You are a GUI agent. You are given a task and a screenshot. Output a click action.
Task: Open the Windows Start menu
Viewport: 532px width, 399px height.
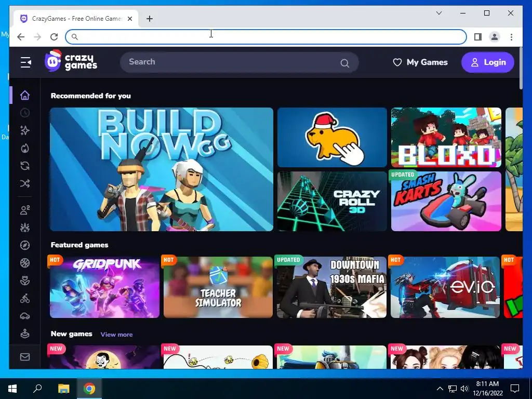coord(12,389)
